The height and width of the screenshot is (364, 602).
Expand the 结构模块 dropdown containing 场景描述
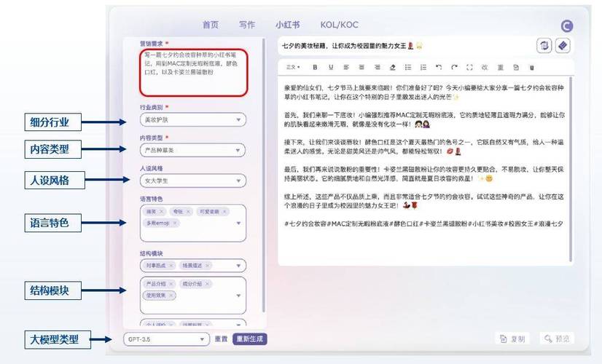[238, 266]
